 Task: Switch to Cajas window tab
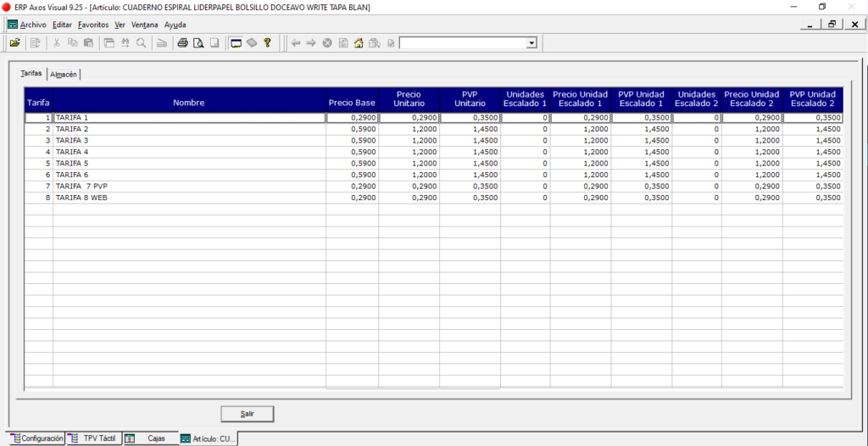150,438
